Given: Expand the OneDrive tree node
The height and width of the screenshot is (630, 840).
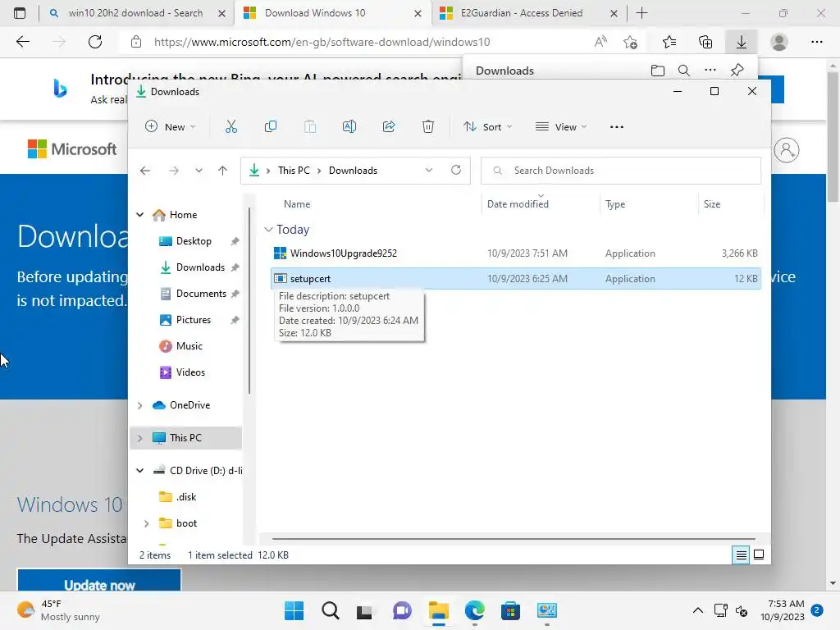Looking at the screenshot, I should click(x=139, y=405).
